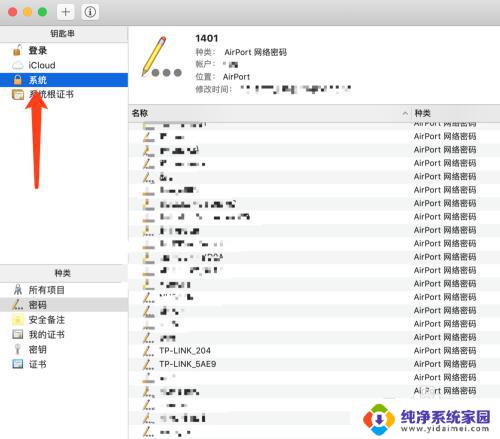This screenshot has width=500, height=439.
Task: Click the 位置 value AirPort in details header
Action: 236,77
